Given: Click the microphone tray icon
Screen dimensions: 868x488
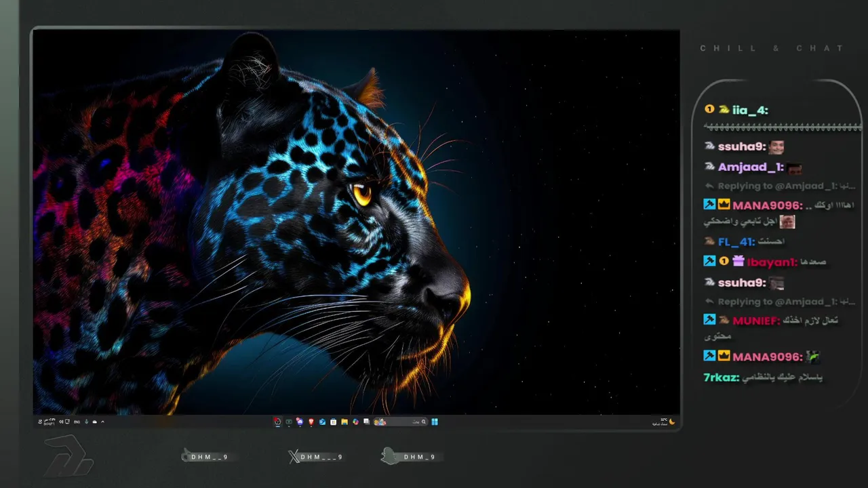Looking at the screenshot, I should 86,422.
